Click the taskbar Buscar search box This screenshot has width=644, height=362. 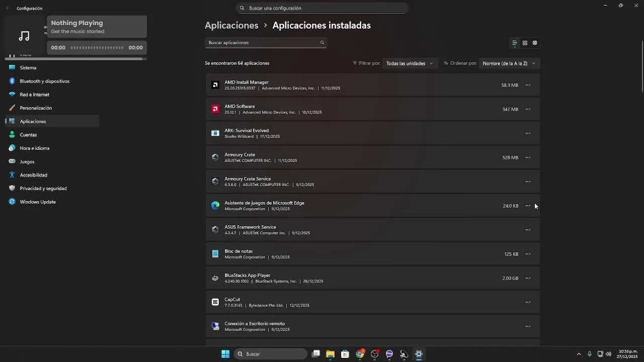pyautogui.click(x=272, y=354)
